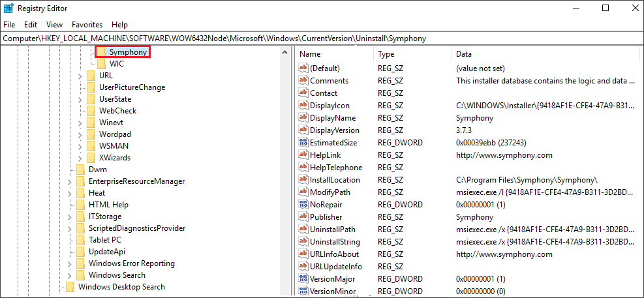Image resolution: width=644 pixels, height=298 pixels.
Task: Click the tree pane scroll up arrow
Action: pos(284,52)
